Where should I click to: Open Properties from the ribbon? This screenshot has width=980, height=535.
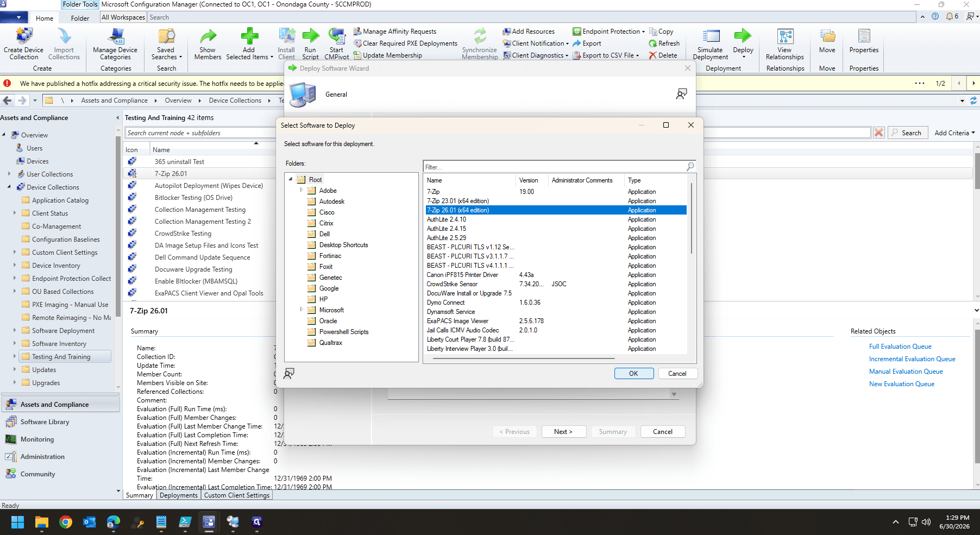click(864, 41)
